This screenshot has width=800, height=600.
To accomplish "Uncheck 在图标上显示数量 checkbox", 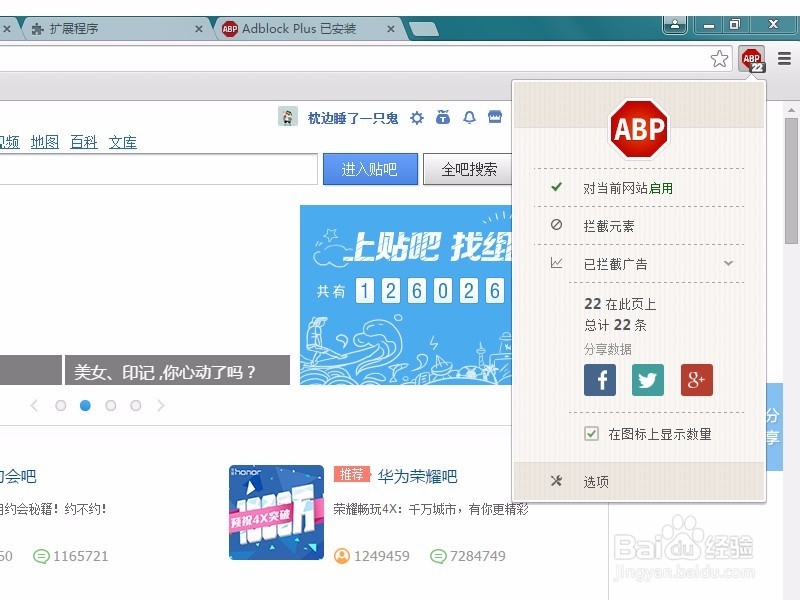I will pyautogui.click(x=591, y=434).
